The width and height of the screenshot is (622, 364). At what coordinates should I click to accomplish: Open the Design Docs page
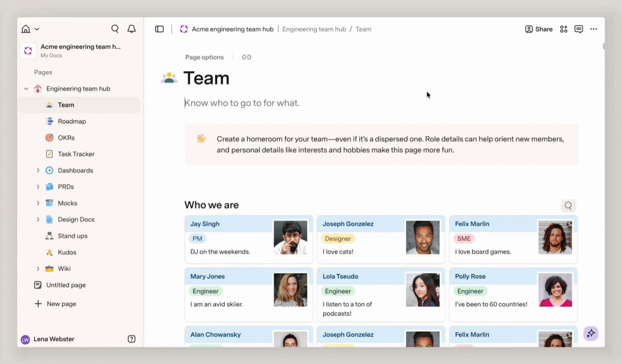coord(76,219)
